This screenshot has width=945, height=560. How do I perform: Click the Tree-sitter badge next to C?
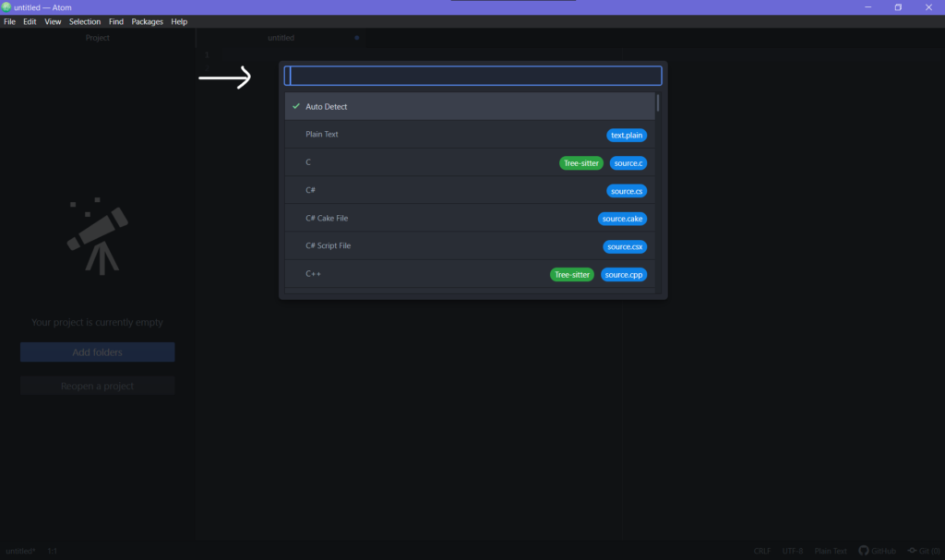click(x=580, y=162)
